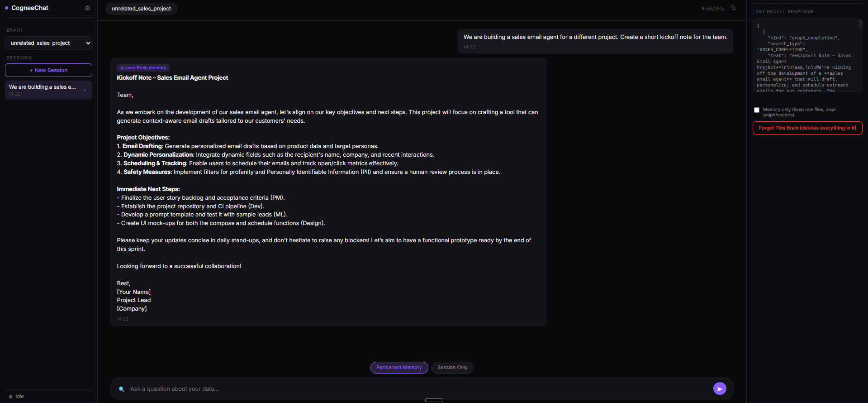Click the recall response panel scrollbar
Screen dimensions: 868x403
click(x=860, y=24)
